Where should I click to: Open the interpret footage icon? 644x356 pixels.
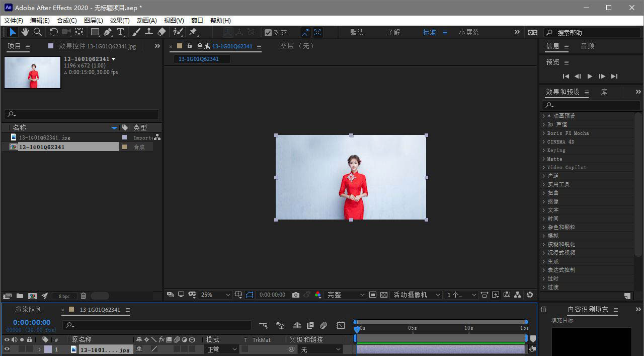(7, 296)
